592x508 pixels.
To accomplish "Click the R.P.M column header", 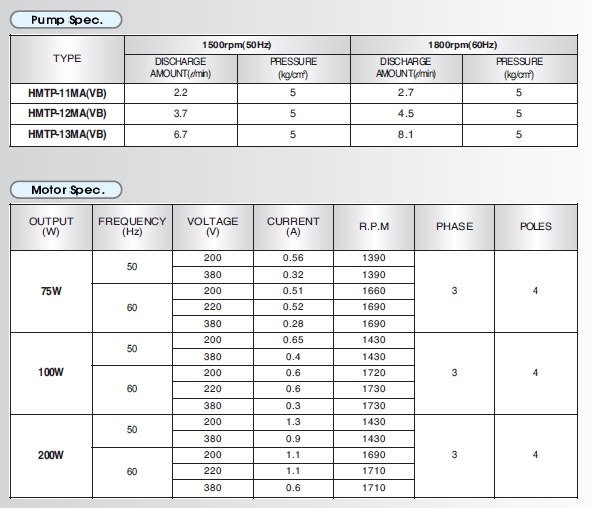I will pos(374,227).
